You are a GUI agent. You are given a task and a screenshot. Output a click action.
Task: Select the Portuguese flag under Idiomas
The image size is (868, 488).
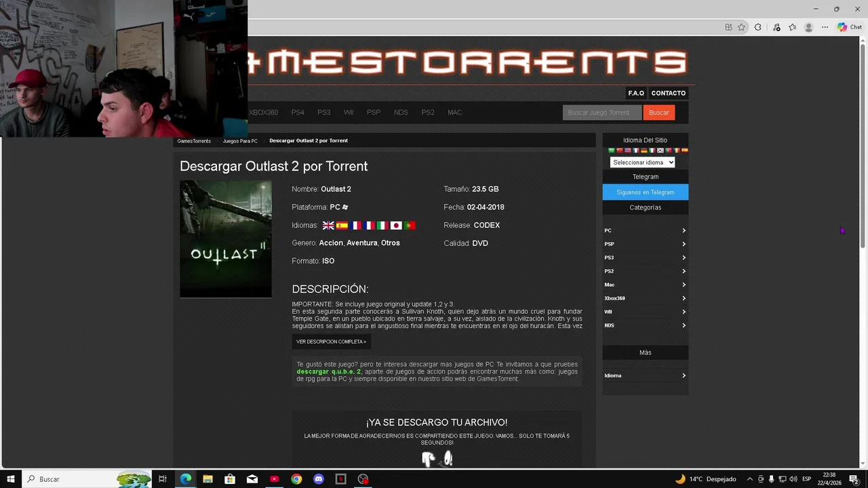click(410, 225)
